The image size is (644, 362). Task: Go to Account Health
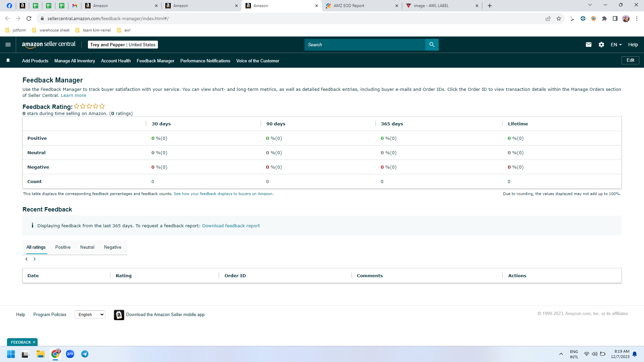coord(116,61)
